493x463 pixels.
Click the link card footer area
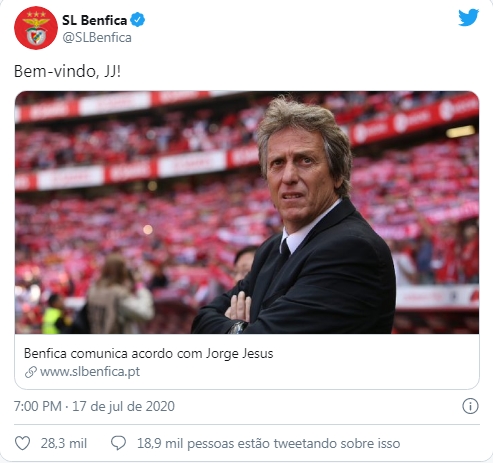247,361
